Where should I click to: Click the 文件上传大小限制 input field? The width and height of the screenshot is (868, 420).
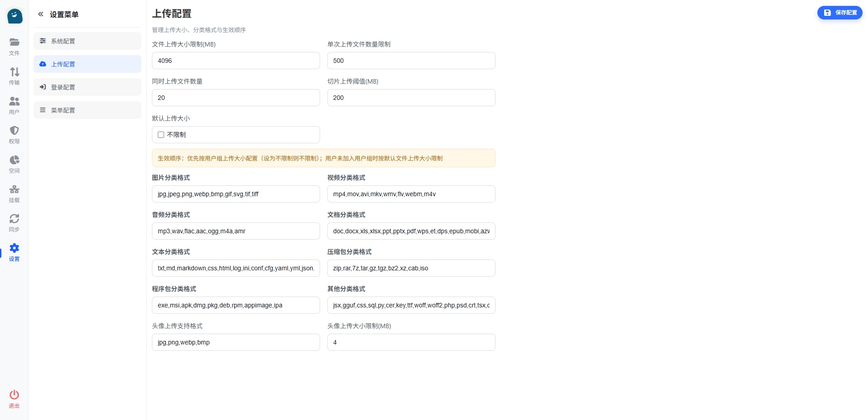[x=236, y=61]
